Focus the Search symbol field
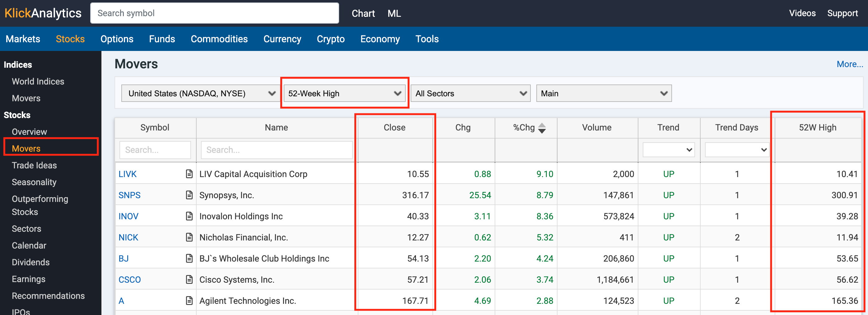The height and width of the screenshot is (315, 868). (x=215, y=13)
